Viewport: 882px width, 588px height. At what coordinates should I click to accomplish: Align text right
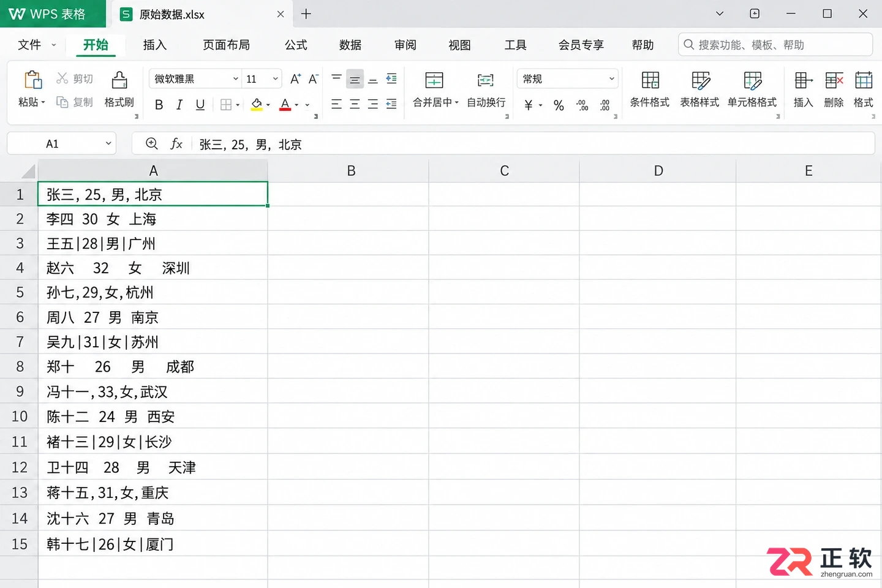[373, 104]
